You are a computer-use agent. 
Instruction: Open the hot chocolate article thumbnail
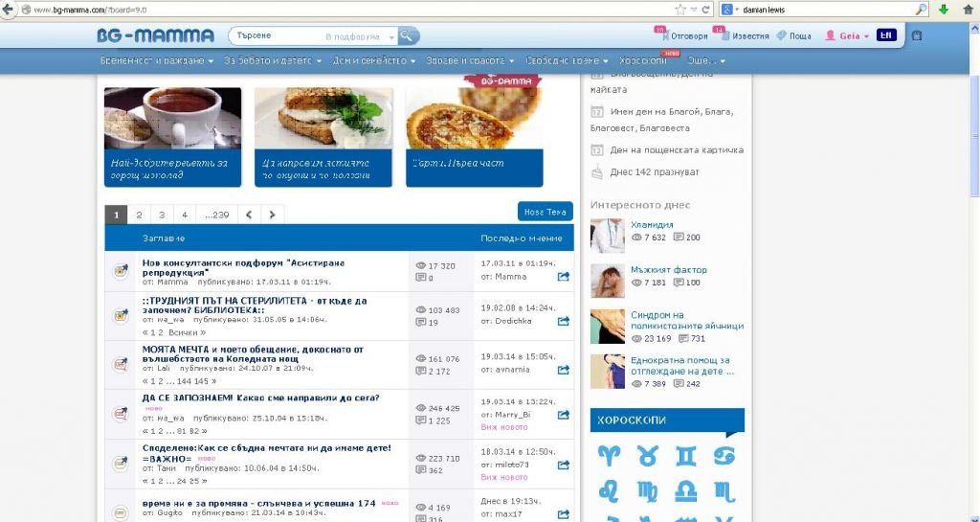172,136
